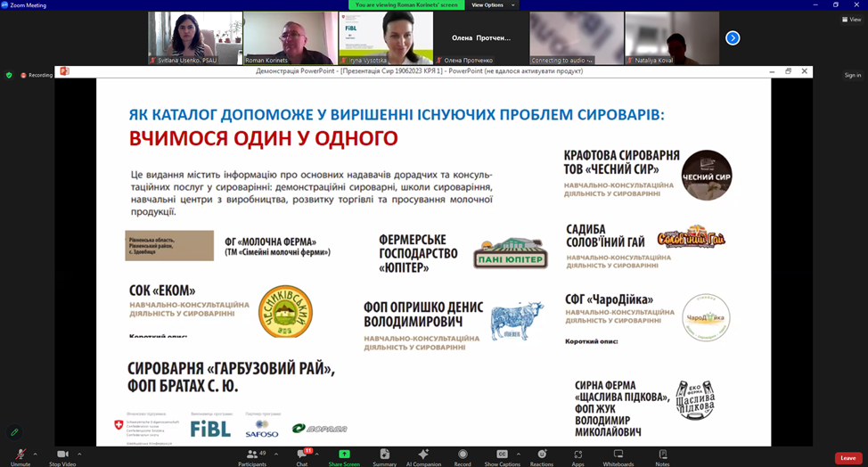Viewport: 868px width, 467px height.
Task: Unmute the microphone in Zoom toolbar
Action: 20,457
